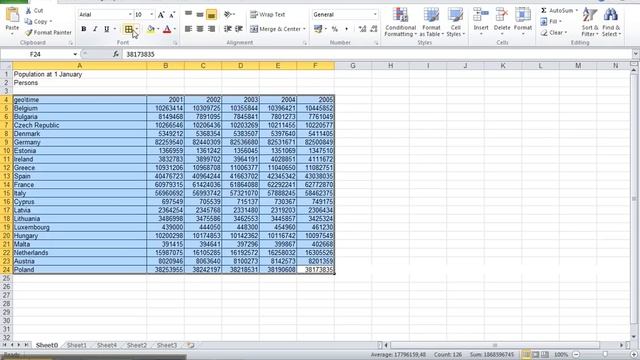640x360 pixels.
Task: Apply fill color with the paint bucket
Action: 151,29
